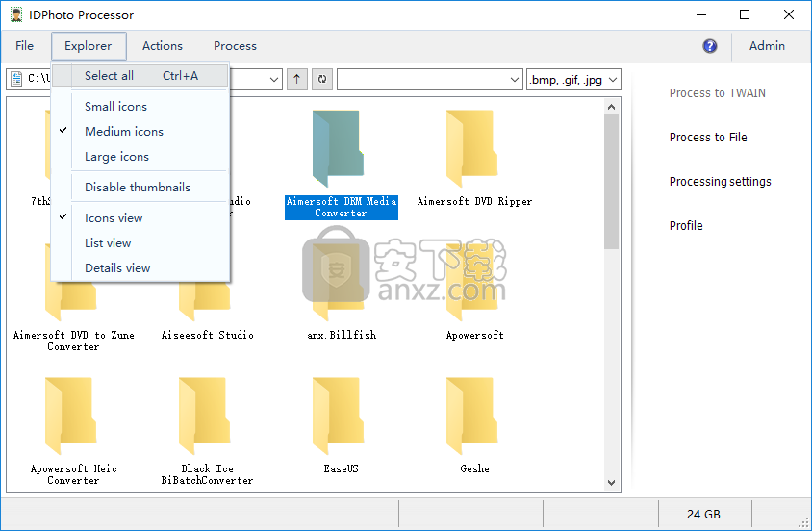
Task: Select Aimersoft DRM Media Converter folder
Action: [x=338, y=148]
